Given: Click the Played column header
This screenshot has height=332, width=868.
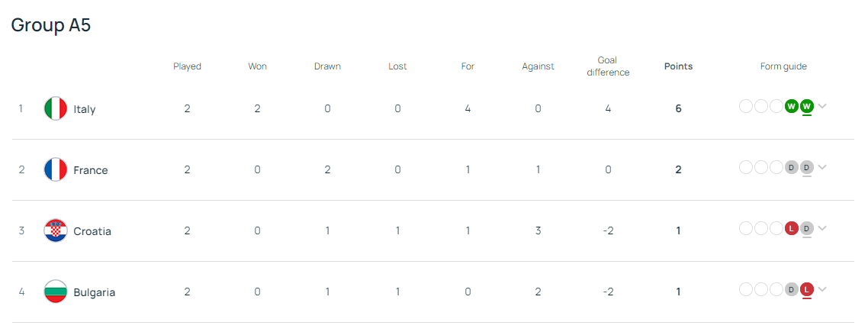Looking at the screenshot, I should tap(187, 66).
